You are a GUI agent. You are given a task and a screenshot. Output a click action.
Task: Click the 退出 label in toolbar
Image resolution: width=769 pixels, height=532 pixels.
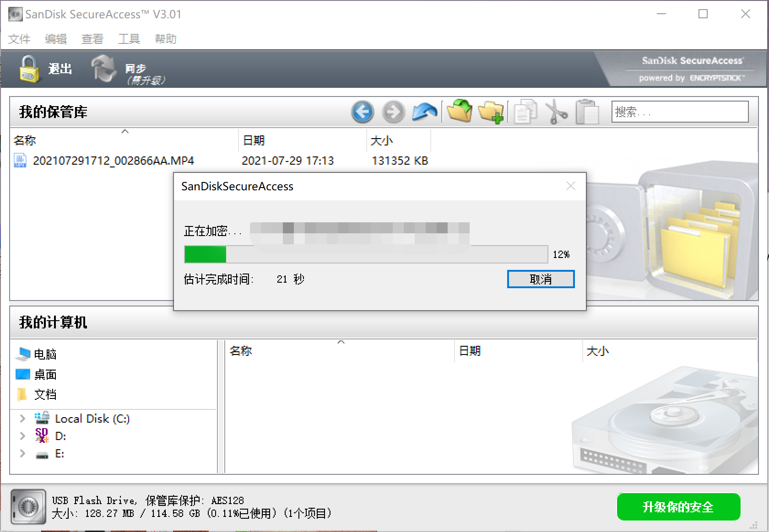(60, 69)
